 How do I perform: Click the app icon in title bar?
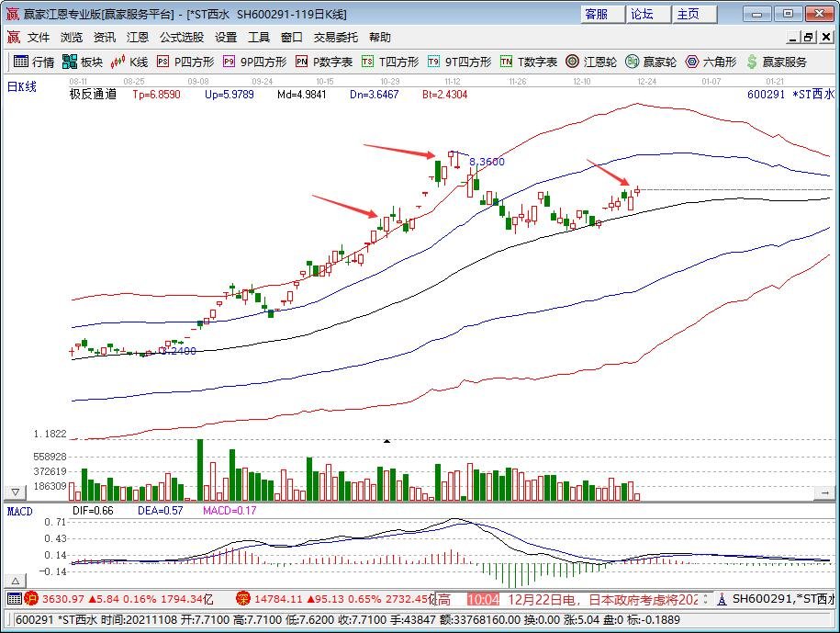coord(12,14)
